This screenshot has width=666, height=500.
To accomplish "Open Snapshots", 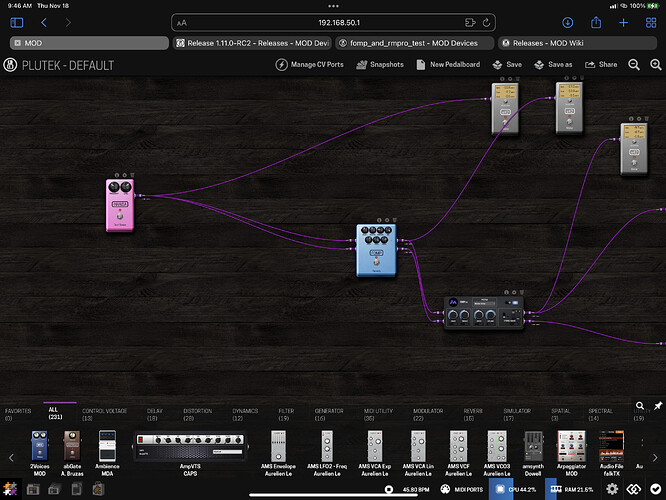I will tap(380, 65).
